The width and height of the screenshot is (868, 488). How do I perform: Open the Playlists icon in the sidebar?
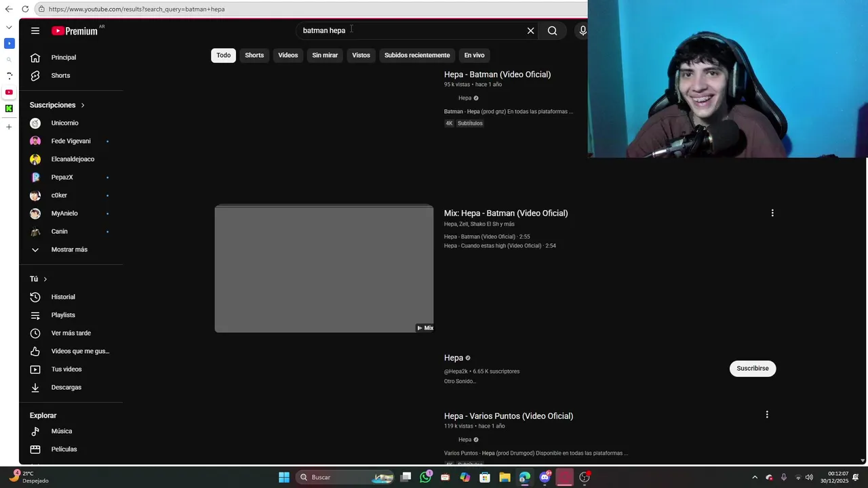35,315
